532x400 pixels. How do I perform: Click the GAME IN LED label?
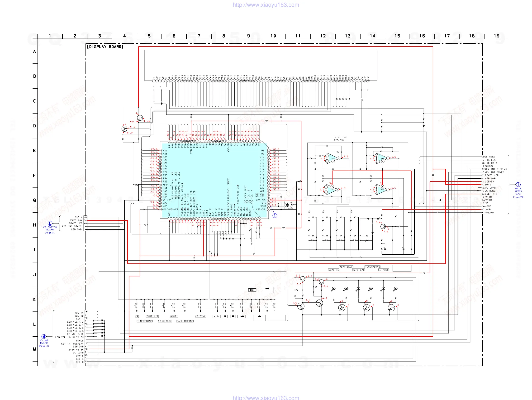334,270
